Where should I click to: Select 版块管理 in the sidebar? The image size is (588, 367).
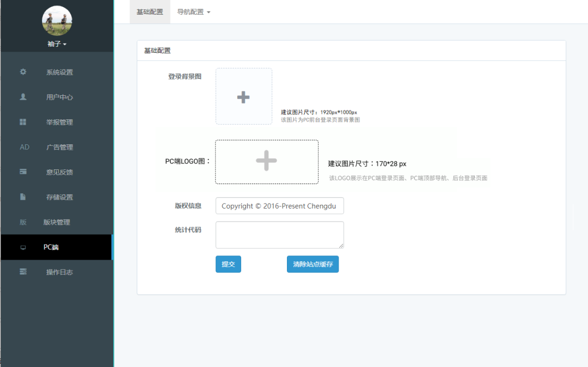(x=57, y=222)
